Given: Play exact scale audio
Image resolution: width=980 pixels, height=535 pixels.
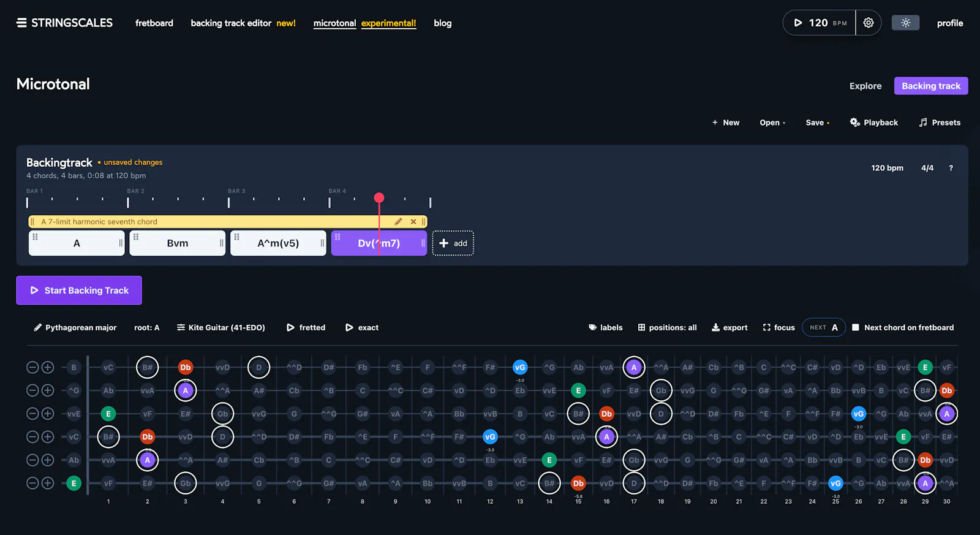Looking at the screenshot, I should (362, 328).
